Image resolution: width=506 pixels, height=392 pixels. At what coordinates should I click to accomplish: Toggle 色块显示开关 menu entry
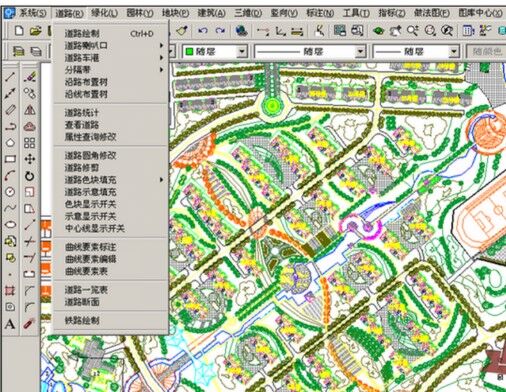111,204
